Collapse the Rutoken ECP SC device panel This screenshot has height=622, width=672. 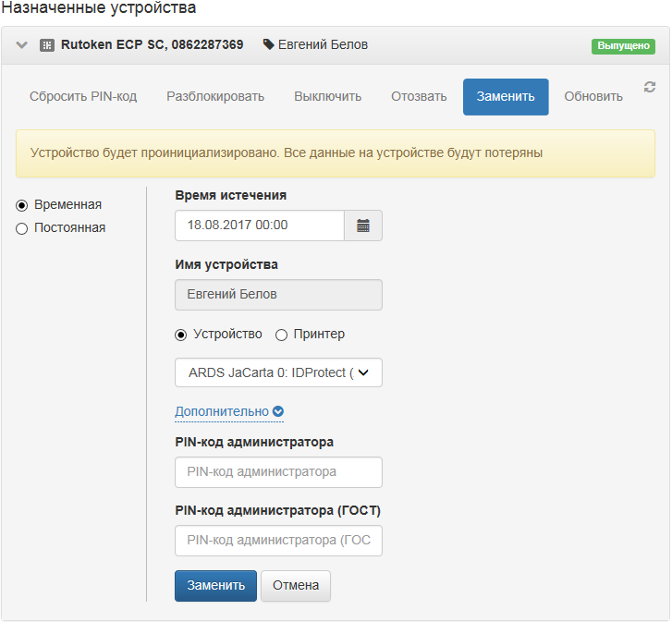(x=22, y=44)
